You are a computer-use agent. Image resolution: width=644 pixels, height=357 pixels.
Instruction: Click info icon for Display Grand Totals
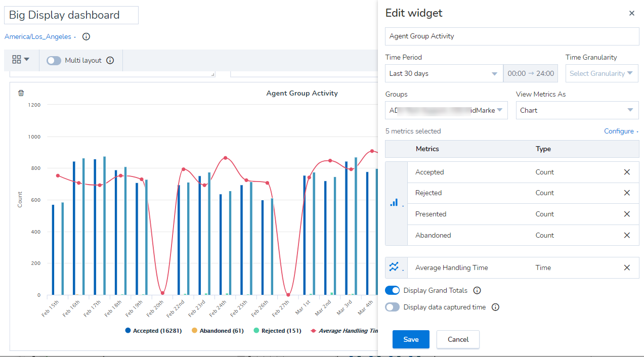[477, 290]
